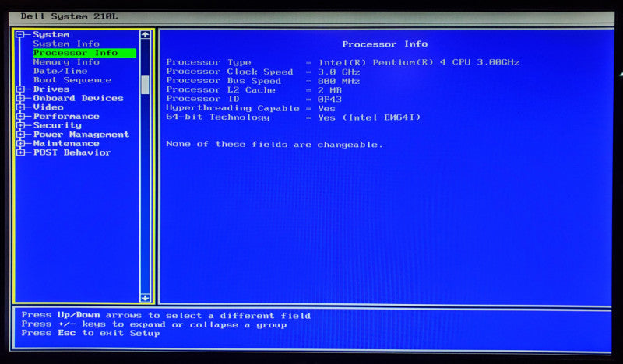This screenshot has height=364, width=623.
Task: Expand the POST Behavior group
Action: tap(21, 152)
